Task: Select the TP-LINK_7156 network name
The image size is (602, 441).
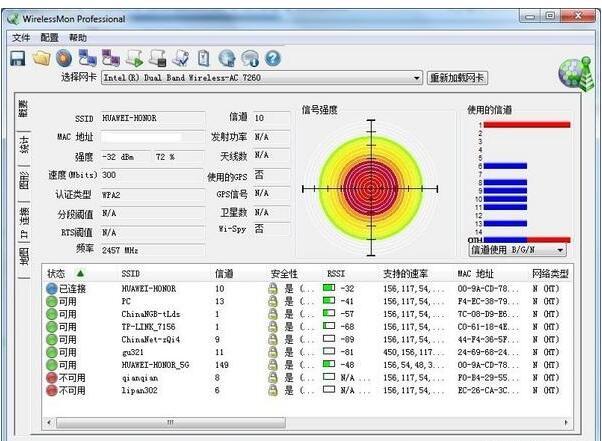Action: pyautogui.click(x=148, y=327)
